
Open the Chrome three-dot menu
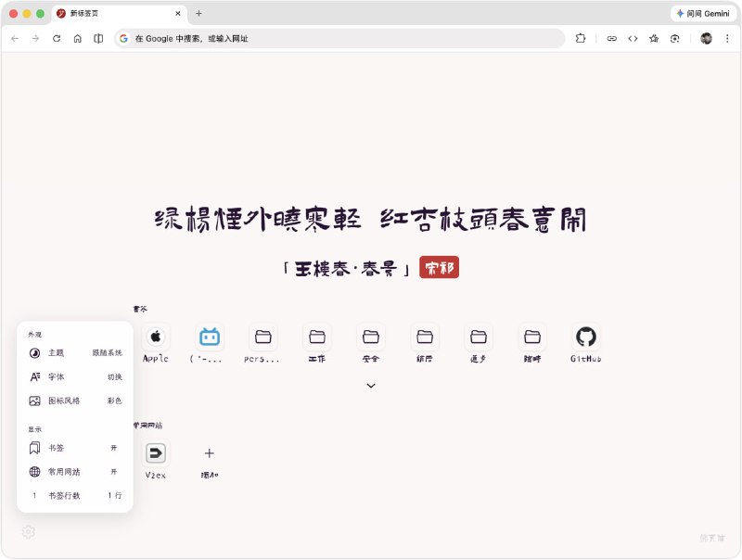click(x=725, y=38)
